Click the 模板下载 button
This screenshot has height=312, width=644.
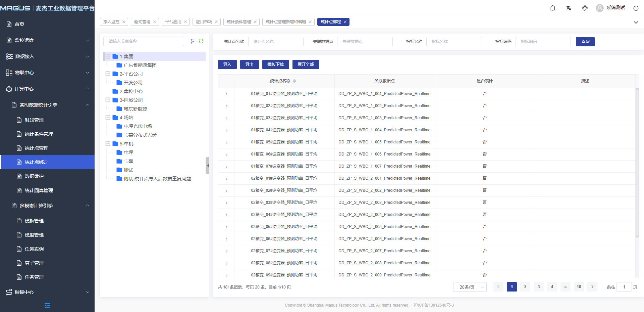pyautogui.click(x=275, y=64)
